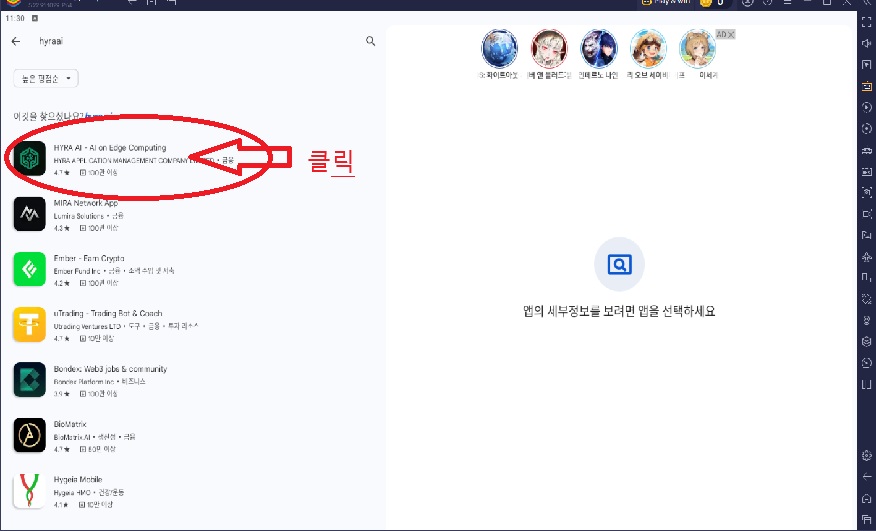Open BlueStacks Play & Win button
The height and width of the screenshot is (531, 876).
click(666, 3)
